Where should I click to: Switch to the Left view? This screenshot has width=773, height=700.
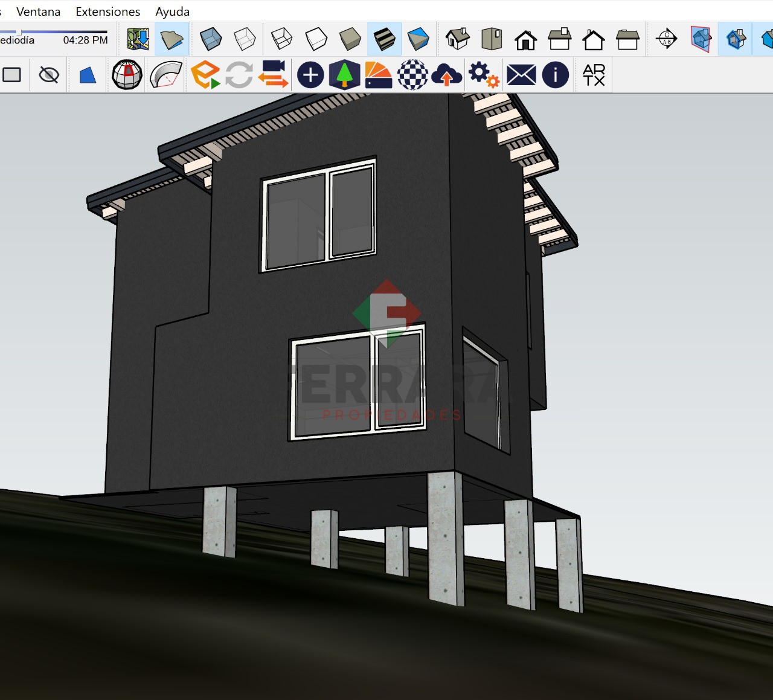tap(627, 39)
